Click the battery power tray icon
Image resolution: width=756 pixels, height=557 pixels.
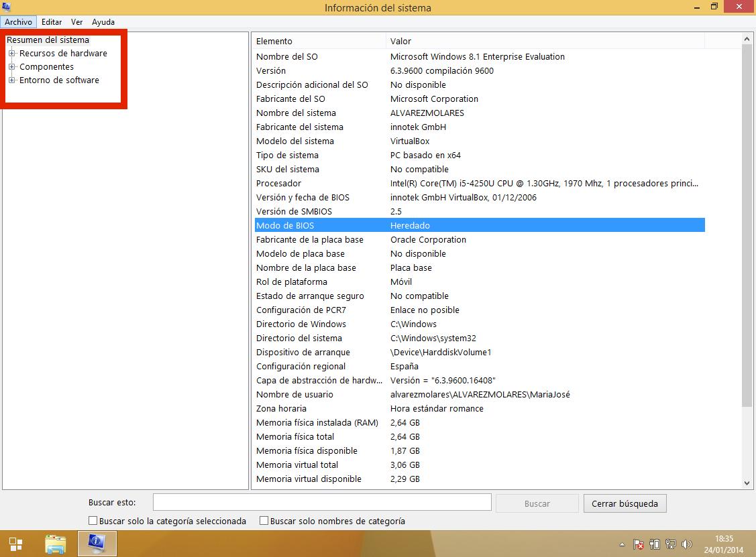(655, 544)
